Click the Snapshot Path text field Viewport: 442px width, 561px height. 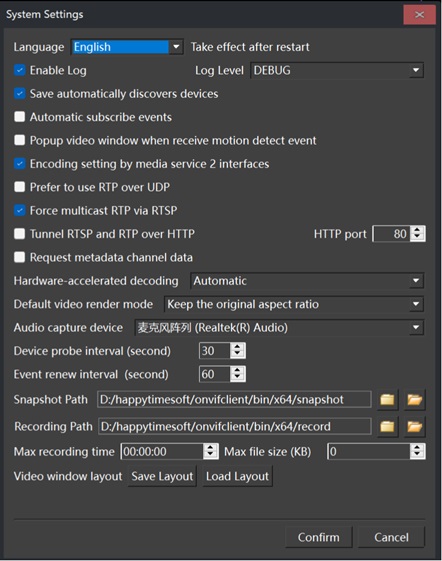click(x=234, y=399)
